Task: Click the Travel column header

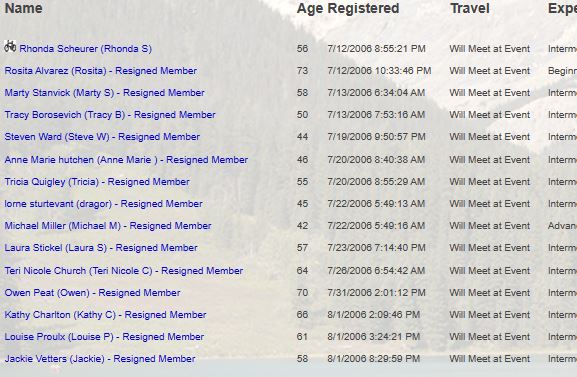Action: click(470, 8)
